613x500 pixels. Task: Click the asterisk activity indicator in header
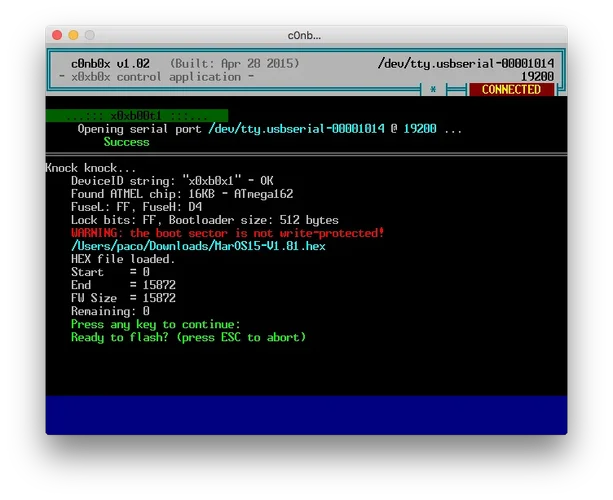click(433, 90)
